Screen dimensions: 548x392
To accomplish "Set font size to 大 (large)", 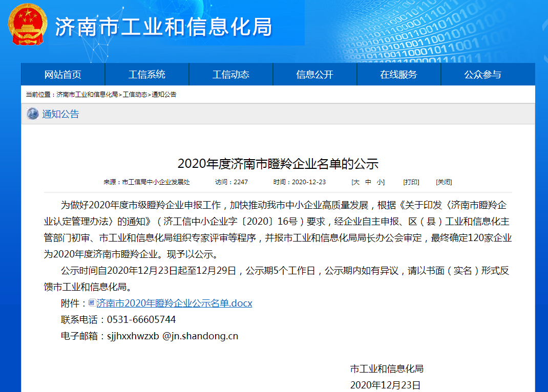I will (356, 182).
